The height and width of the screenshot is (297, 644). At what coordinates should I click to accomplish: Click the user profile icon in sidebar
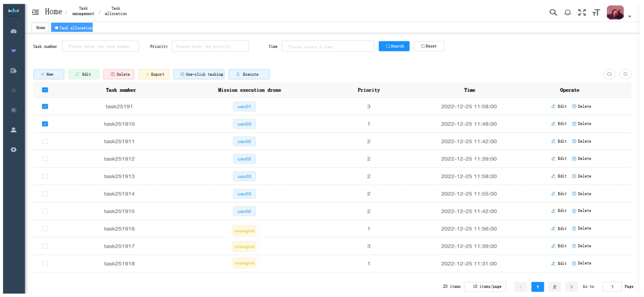(14, 130)
